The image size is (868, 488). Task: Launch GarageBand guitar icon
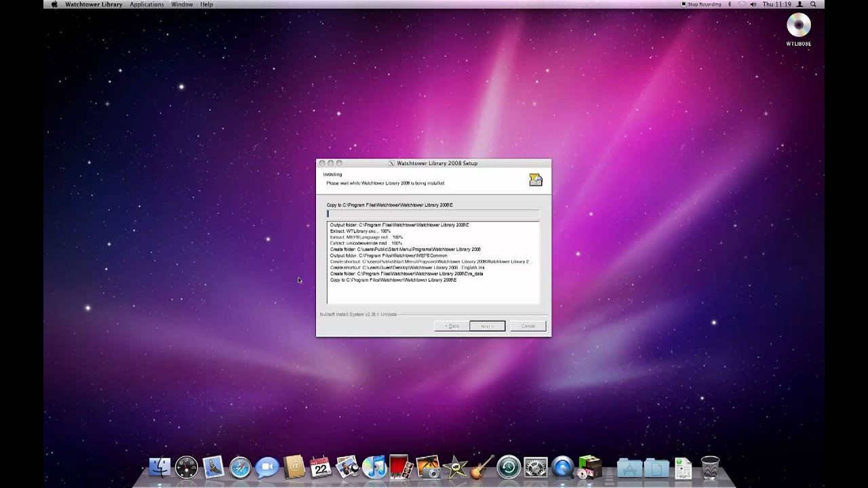(x=481, y=467)
